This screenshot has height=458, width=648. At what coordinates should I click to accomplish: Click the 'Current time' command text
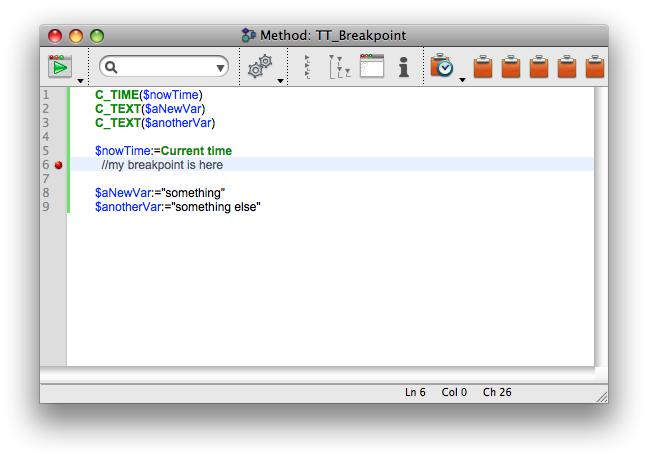[x=196, y=151]
